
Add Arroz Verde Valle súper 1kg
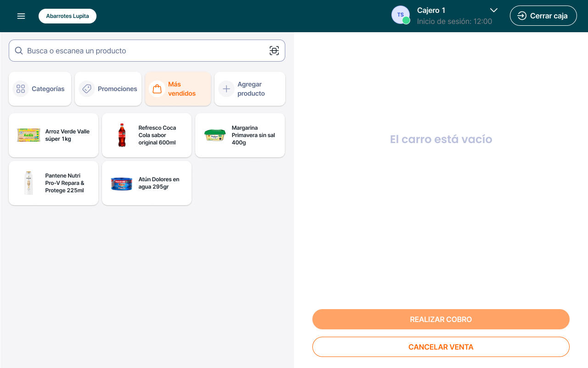point(54,135)
